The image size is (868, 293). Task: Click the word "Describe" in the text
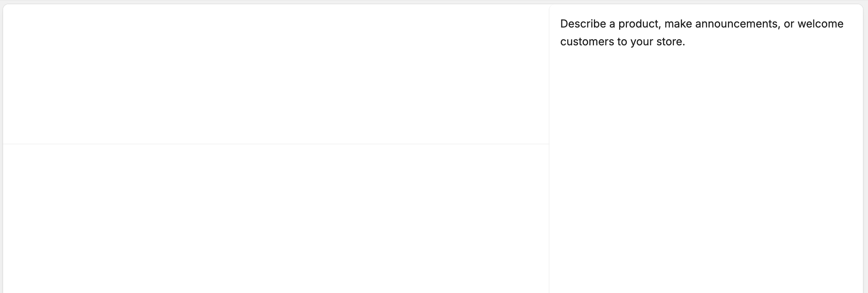(583, 24)
